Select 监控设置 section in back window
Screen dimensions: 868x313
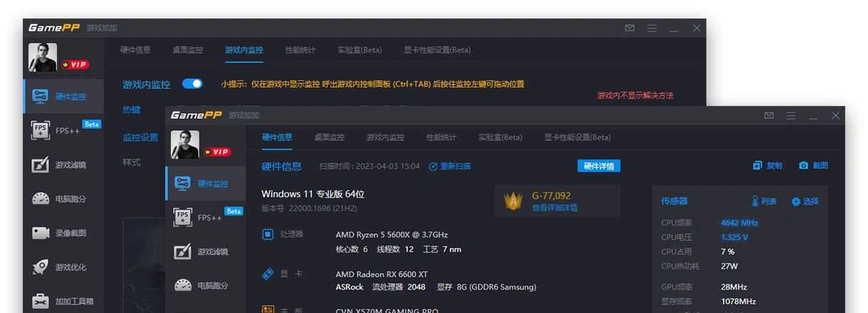click(140, 137)
